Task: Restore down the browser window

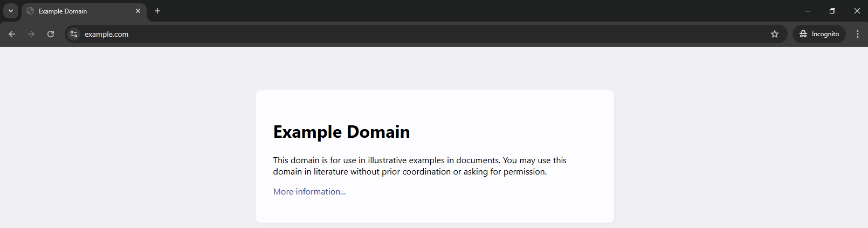Action: point(832,11)
